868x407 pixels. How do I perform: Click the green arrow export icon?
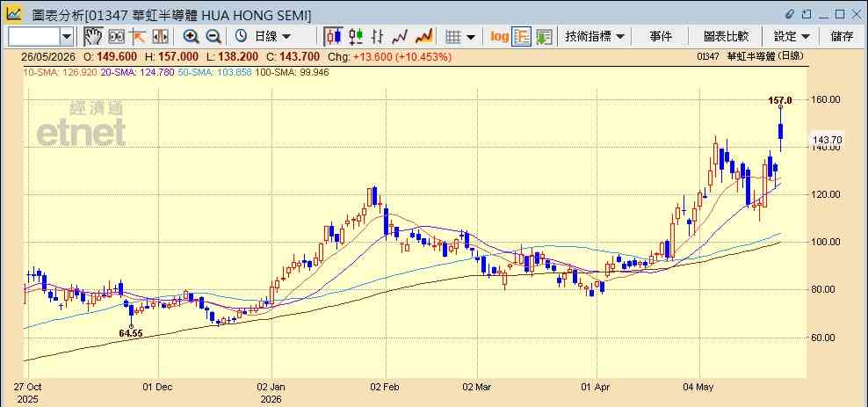(x=544, y=37)
